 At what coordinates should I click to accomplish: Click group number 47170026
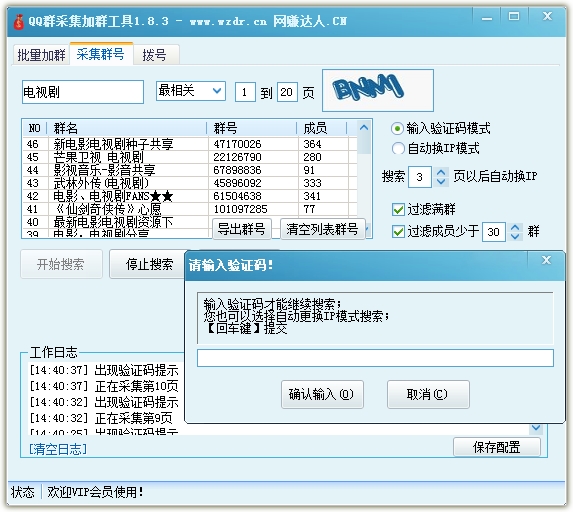click(x=237, y=144)
